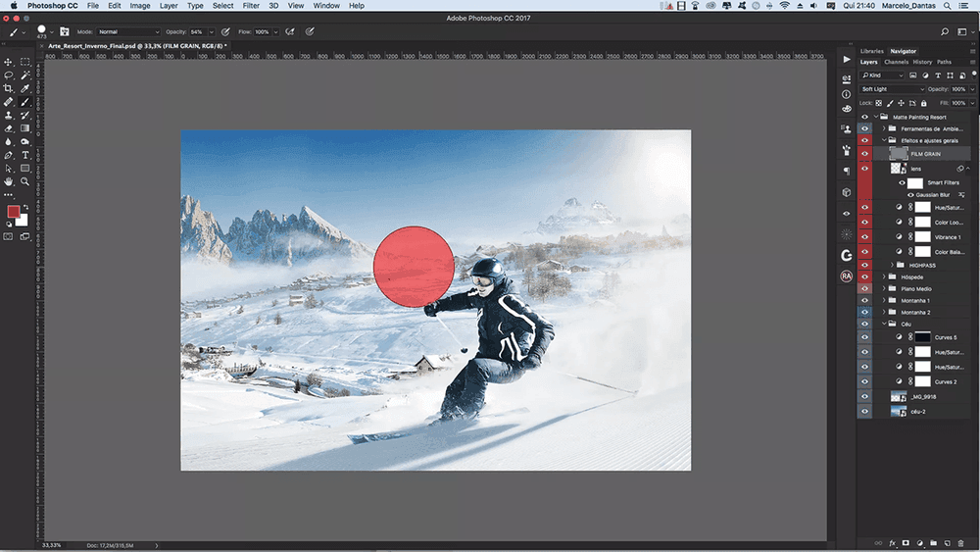The width and height of the screenshot is (980, 552).
Task: Select the Crop tool
Action: coord(9,88)
